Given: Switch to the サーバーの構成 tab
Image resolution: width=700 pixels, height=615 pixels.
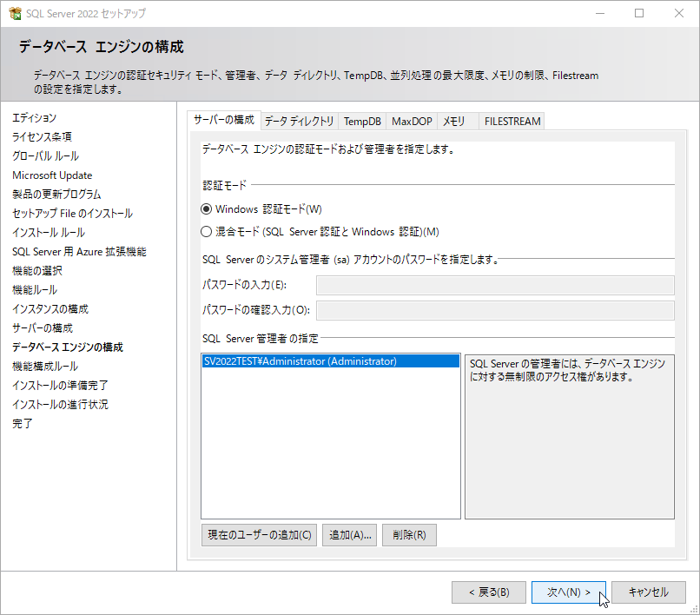Looking at the screenshot, I should pyautogui.click(x=224, y=120).
